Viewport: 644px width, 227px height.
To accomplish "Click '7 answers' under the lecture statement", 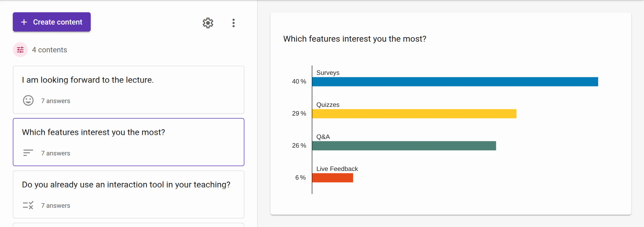I will pyautogui.click(x=55, y=101).
